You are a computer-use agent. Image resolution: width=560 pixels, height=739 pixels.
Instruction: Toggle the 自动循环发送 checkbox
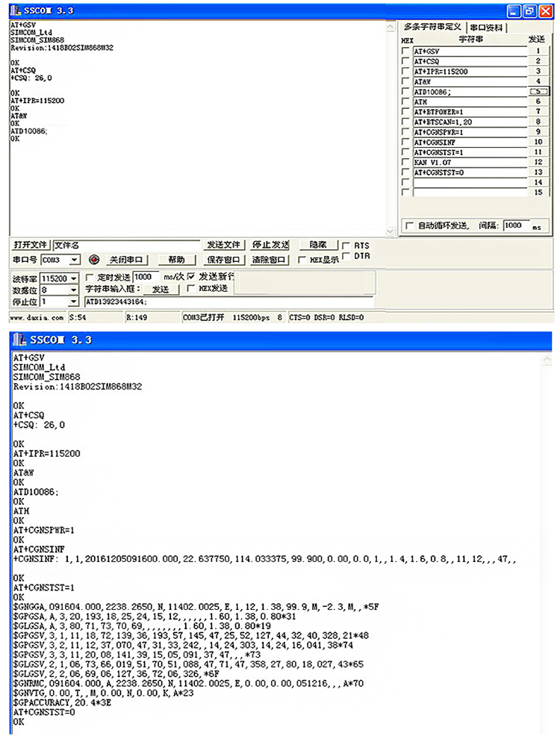tap(408, 225)
